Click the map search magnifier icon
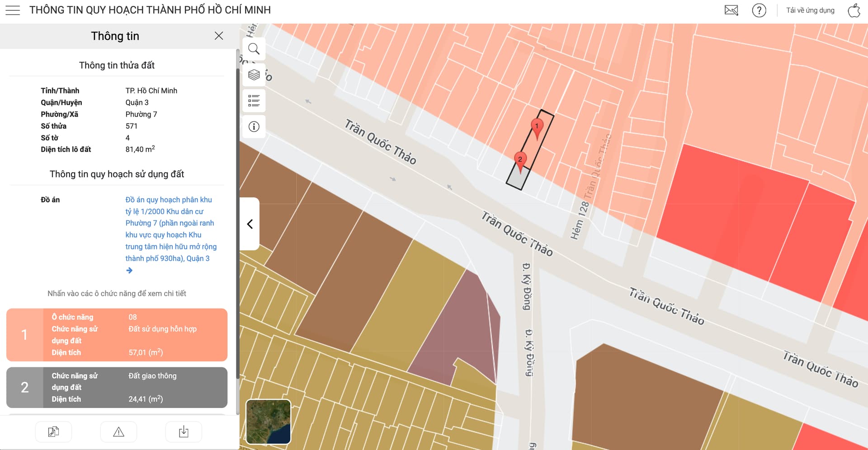Screen dimensions: 868x450 [x=254, y=49]
